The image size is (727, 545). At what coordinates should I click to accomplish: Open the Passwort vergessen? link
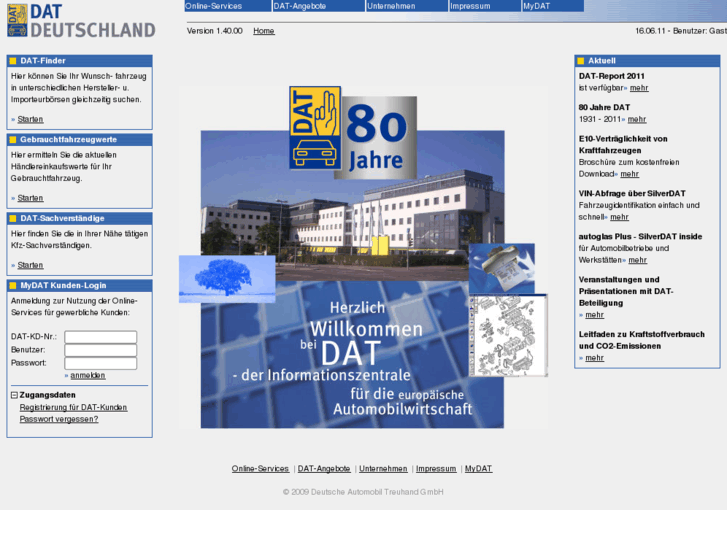point(59,419)
